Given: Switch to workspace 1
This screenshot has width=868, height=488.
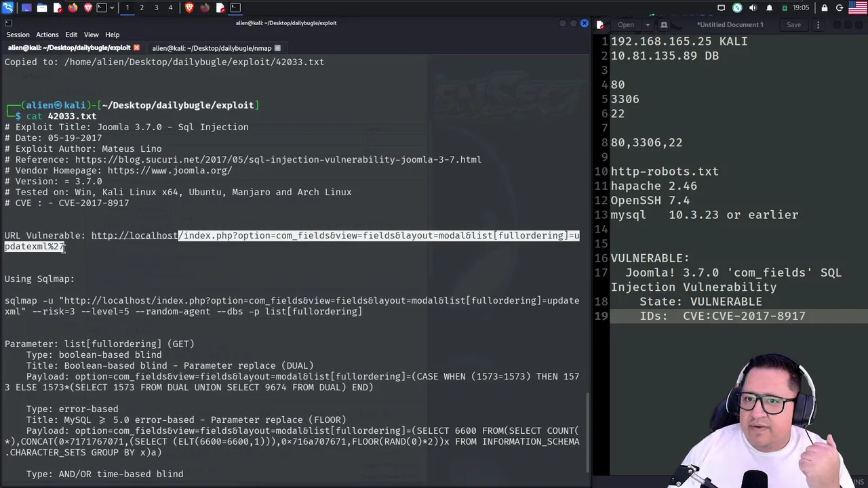Looking at the screenshot, I should pyautogui.click(x=127, y=7).
